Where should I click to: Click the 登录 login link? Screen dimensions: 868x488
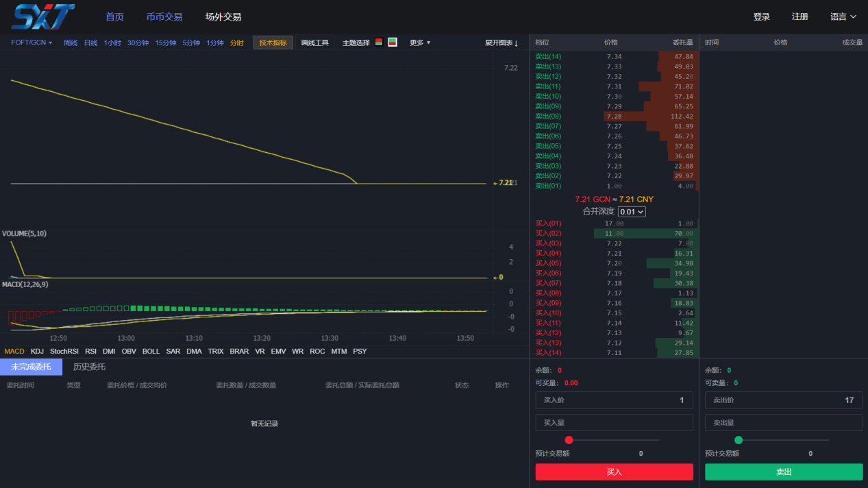click(762, 16)
